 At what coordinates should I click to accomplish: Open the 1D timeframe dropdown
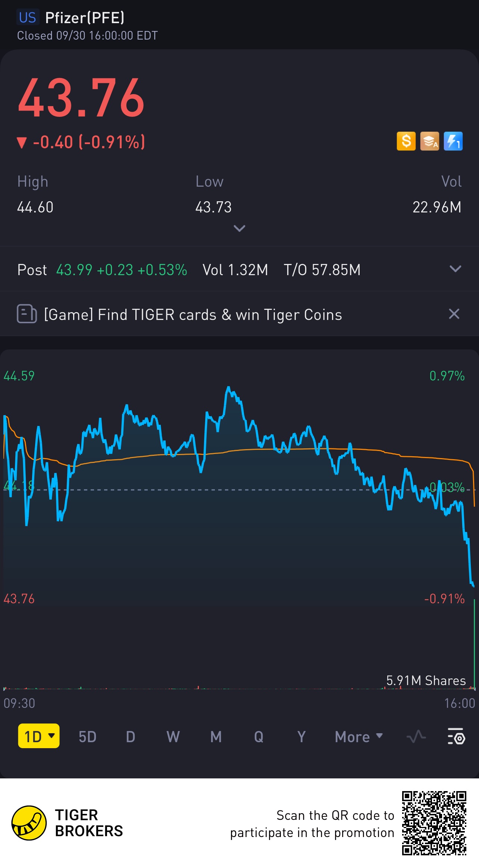(39, 737)
